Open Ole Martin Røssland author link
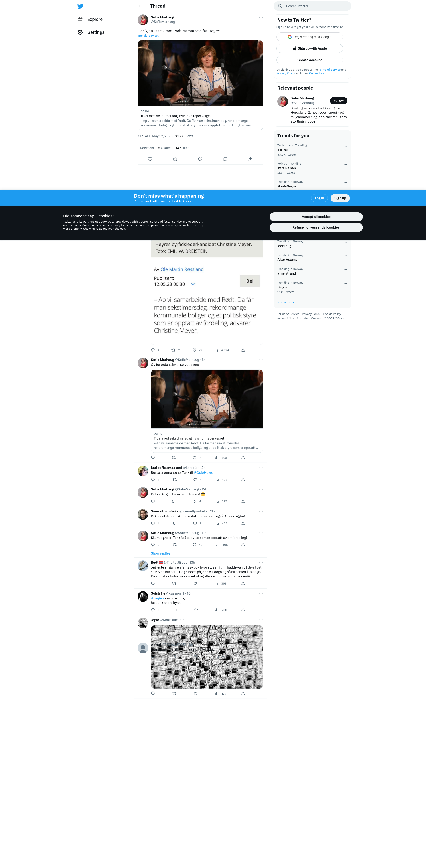426x868 pixels. click(182, 269)
